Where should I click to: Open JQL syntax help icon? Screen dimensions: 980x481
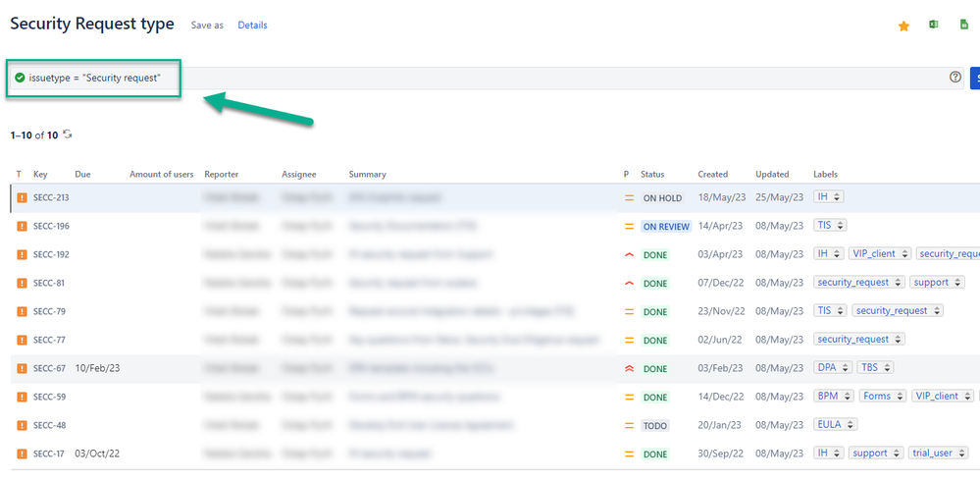pos(955,78)
